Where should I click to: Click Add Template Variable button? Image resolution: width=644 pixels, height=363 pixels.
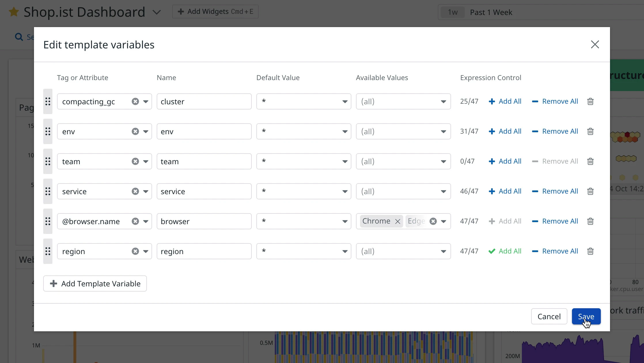(95, 283)
